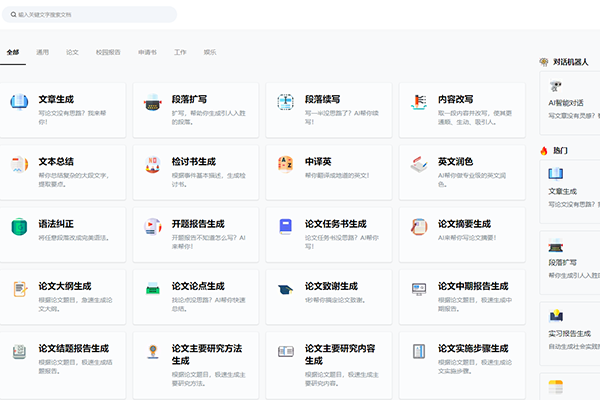Click the 语法纠正 green icon

pos(19,227)
